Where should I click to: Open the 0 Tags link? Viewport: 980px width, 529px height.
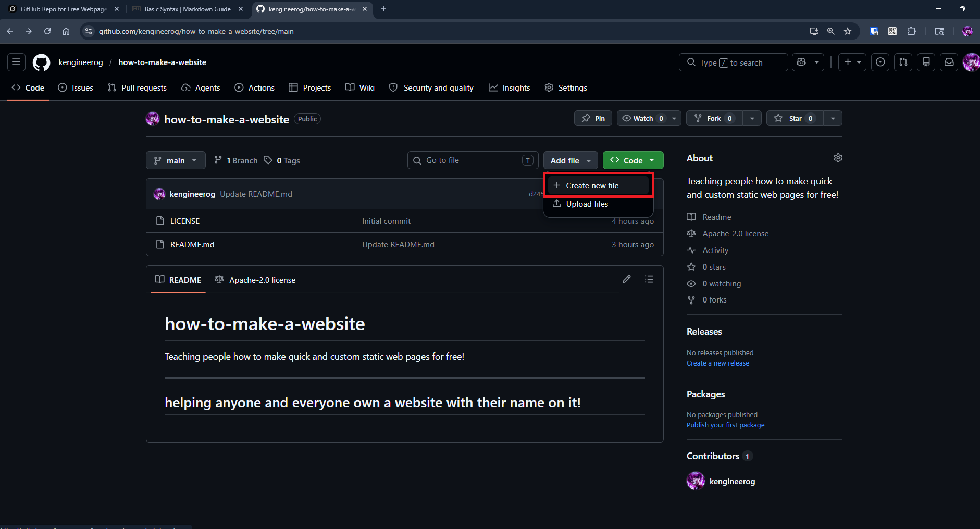pos(282,160)
